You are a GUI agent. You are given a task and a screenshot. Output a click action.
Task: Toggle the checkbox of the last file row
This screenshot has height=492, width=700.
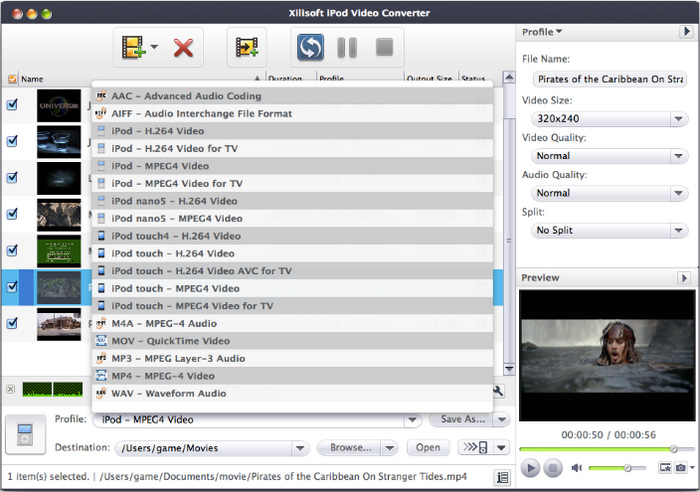click(x=12, y=323)
